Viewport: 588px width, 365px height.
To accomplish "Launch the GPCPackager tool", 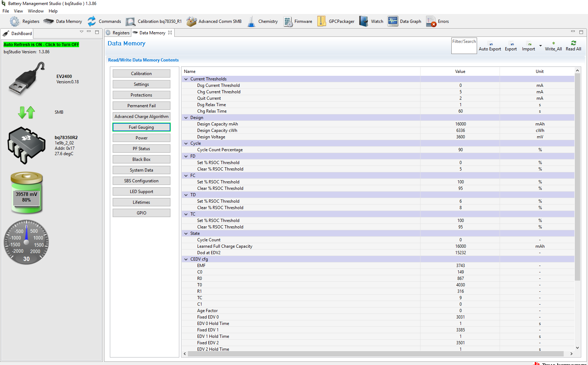I will pos(322,21).
